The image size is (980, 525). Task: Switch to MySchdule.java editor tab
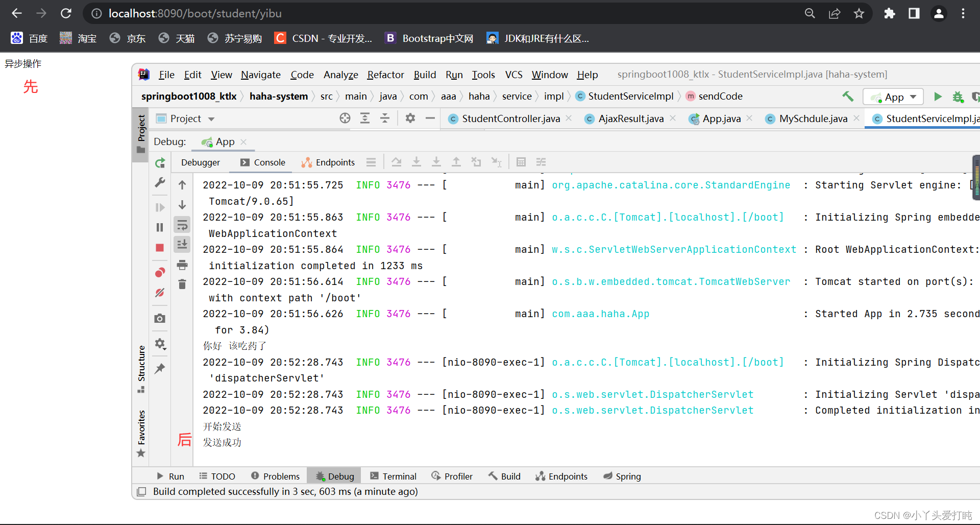point(813,118)
